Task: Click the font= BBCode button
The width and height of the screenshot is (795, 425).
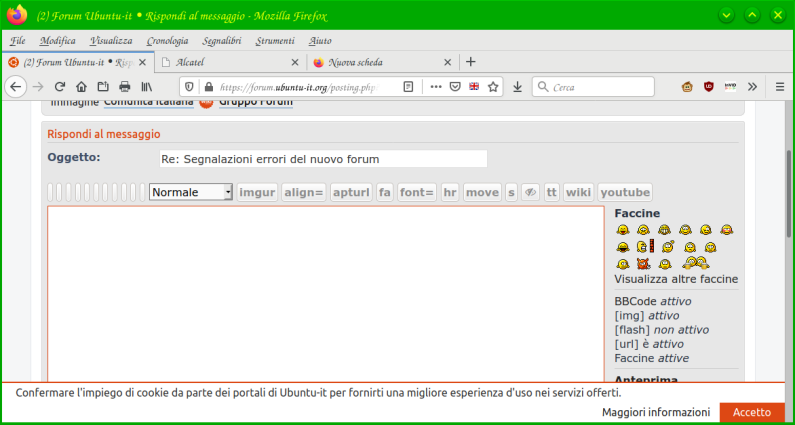Action: (417, 192)
